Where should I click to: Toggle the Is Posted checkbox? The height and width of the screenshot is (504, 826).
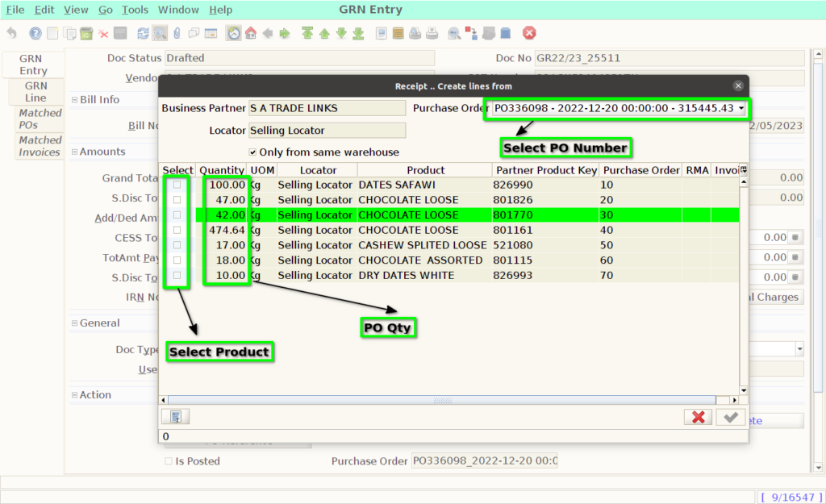point(169,460)
